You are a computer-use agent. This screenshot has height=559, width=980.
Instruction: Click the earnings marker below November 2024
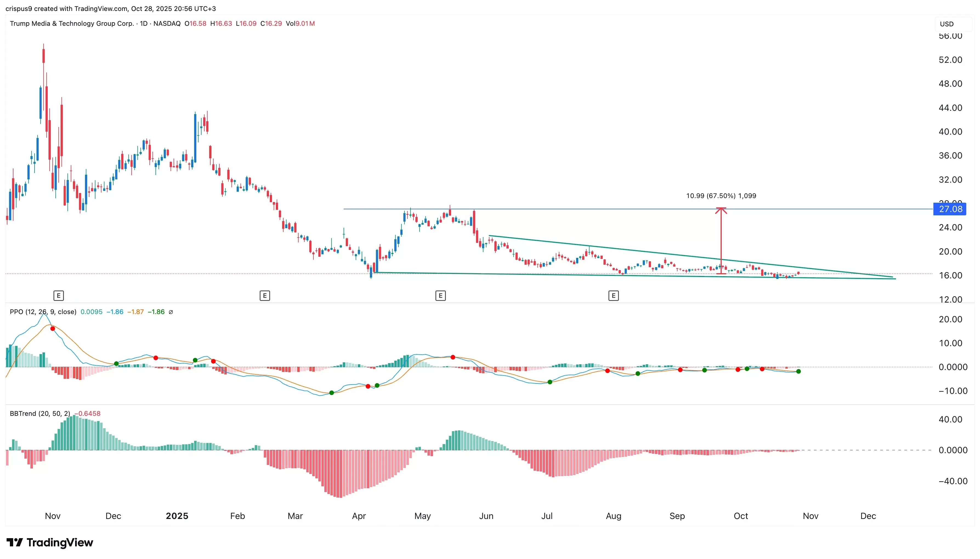58,296
